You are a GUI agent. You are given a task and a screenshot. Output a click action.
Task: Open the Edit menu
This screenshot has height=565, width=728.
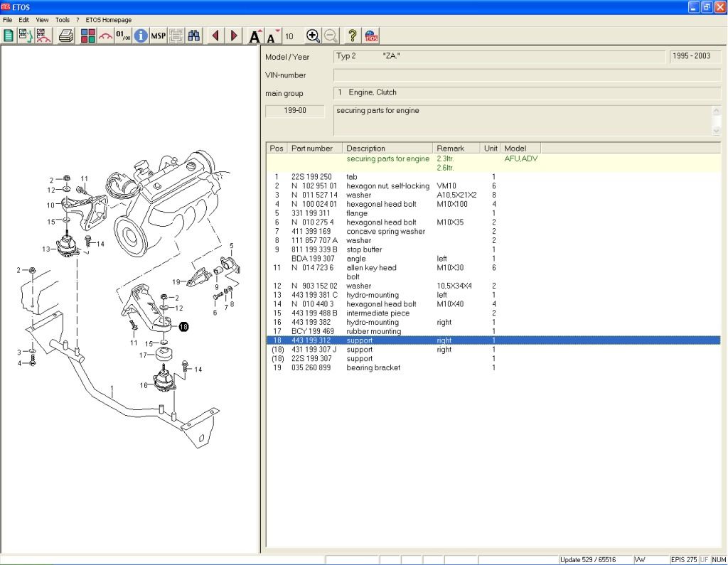[x=23, y=20]
